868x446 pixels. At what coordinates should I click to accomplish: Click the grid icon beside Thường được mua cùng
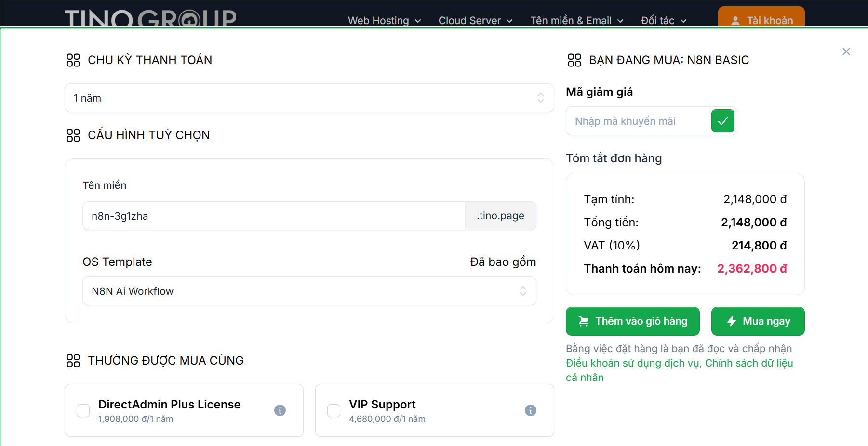(73, 361)
